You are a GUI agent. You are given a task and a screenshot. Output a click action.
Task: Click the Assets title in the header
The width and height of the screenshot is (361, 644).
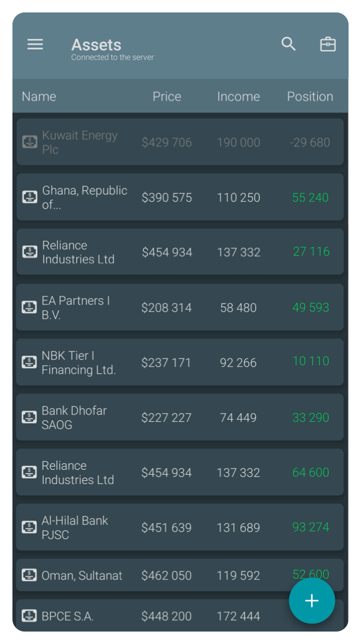click(96, 44)
